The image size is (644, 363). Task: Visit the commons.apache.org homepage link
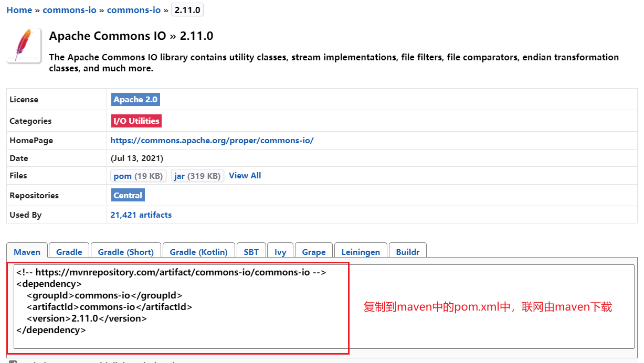(x=212, y=141)
